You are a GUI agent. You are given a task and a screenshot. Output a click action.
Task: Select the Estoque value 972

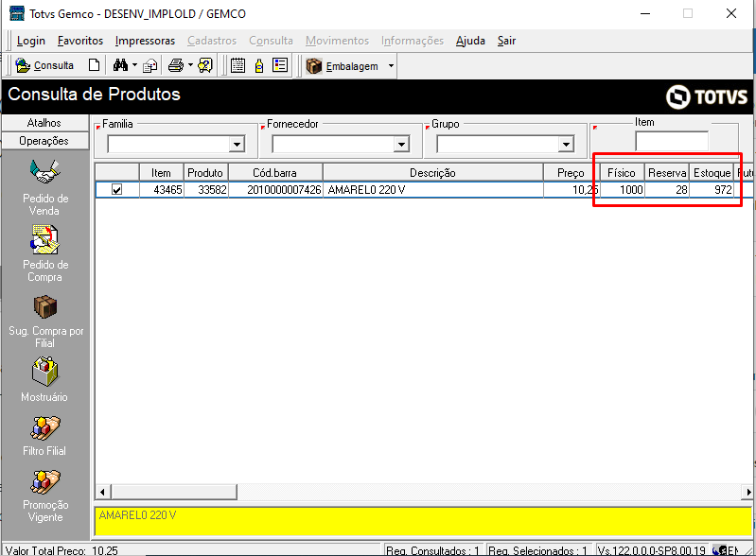click(x=712, y=190)
